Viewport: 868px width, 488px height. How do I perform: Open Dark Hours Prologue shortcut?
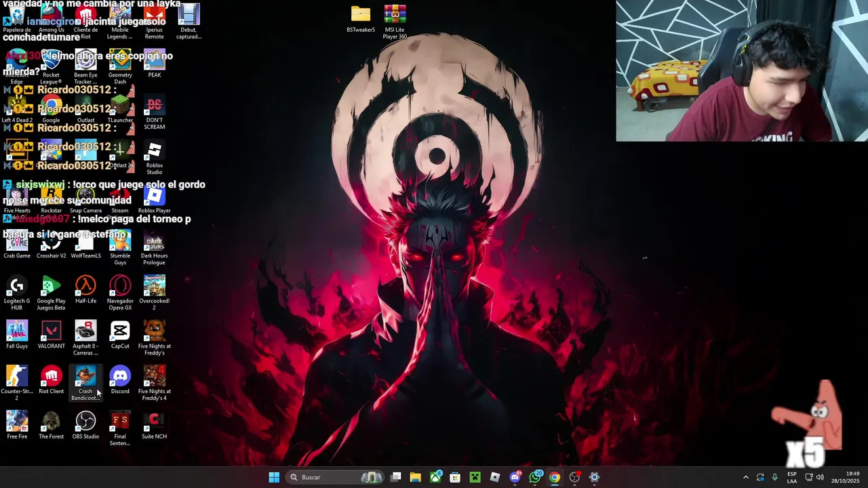point(154,247)
